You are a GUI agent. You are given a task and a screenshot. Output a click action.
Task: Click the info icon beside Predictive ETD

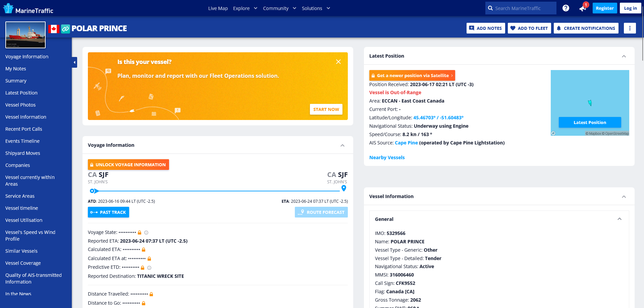pyautogui.click(x=149, y=268)
